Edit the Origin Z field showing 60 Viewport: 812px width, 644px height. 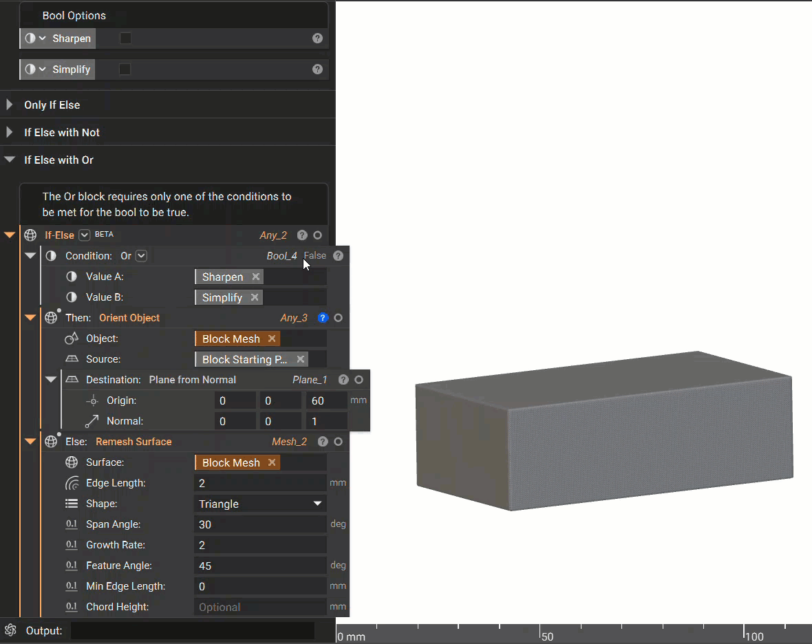point(327,400)
